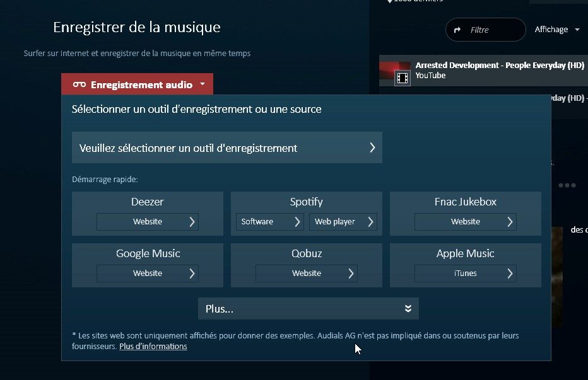Image resolution: width=588 pixels, height=380 pixels.
Task: Choose Apple Music iTunes option
Action: 465,273
